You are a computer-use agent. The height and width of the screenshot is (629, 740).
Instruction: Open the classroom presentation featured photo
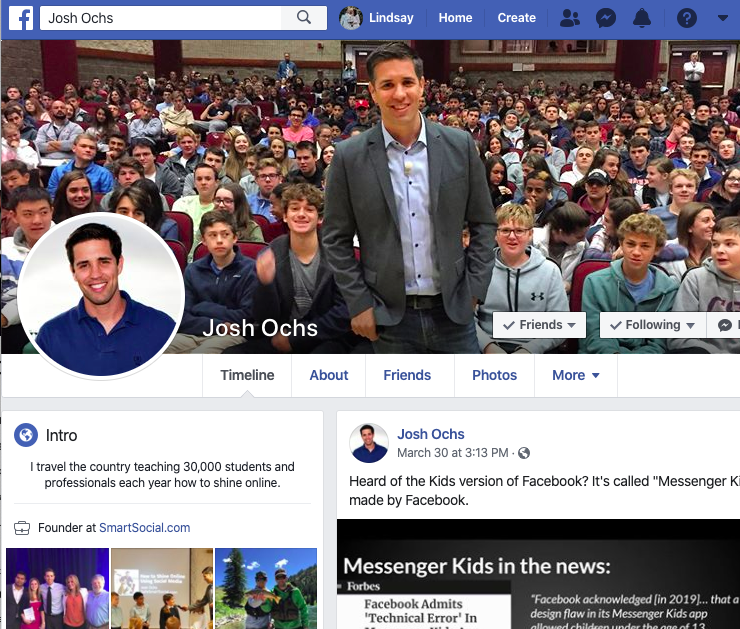point(162,588)
